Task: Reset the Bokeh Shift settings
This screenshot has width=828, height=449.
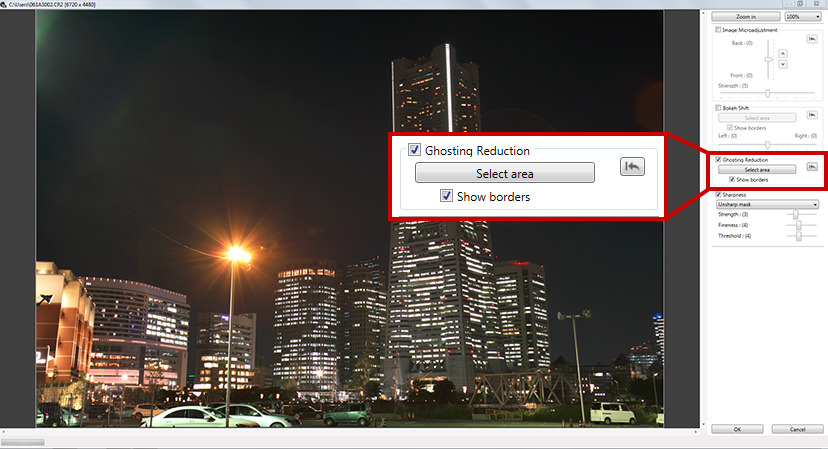Action: click(x=812, y=116)
